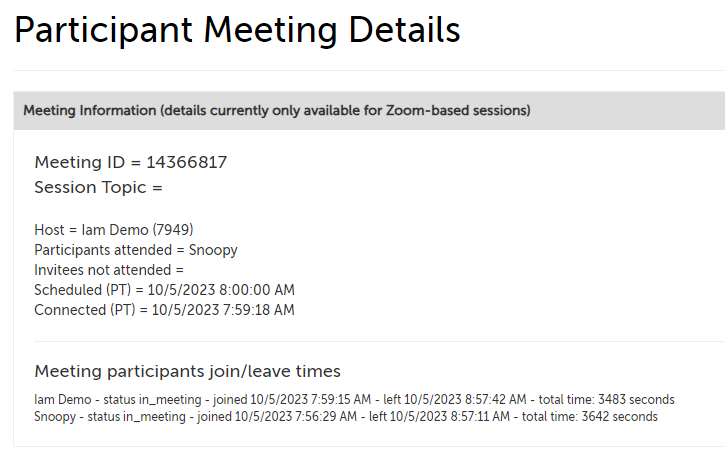
Task: Click Snoopy's total time 3642 seconds
Action: [x=619, y=416]
